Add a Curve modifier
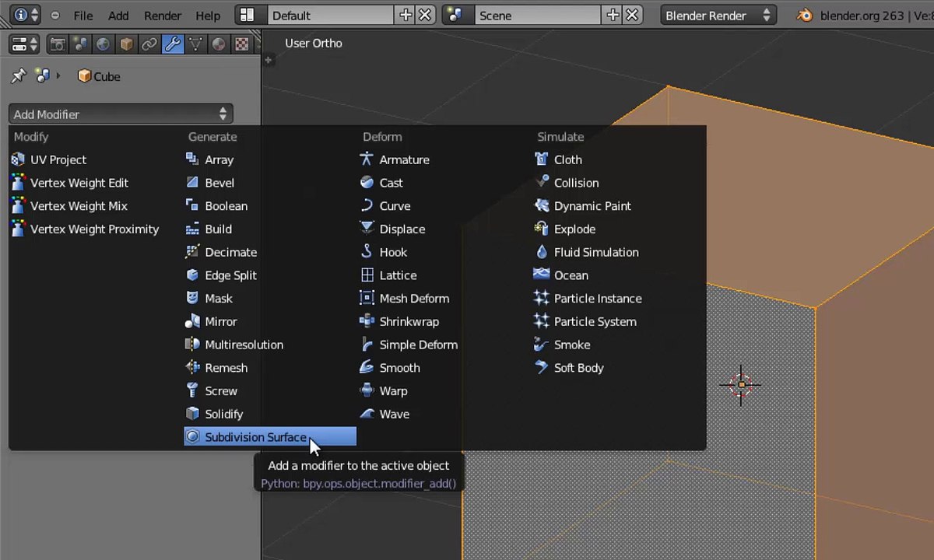The height and width of the screenshot is (560, 934). tap(385, 206)
